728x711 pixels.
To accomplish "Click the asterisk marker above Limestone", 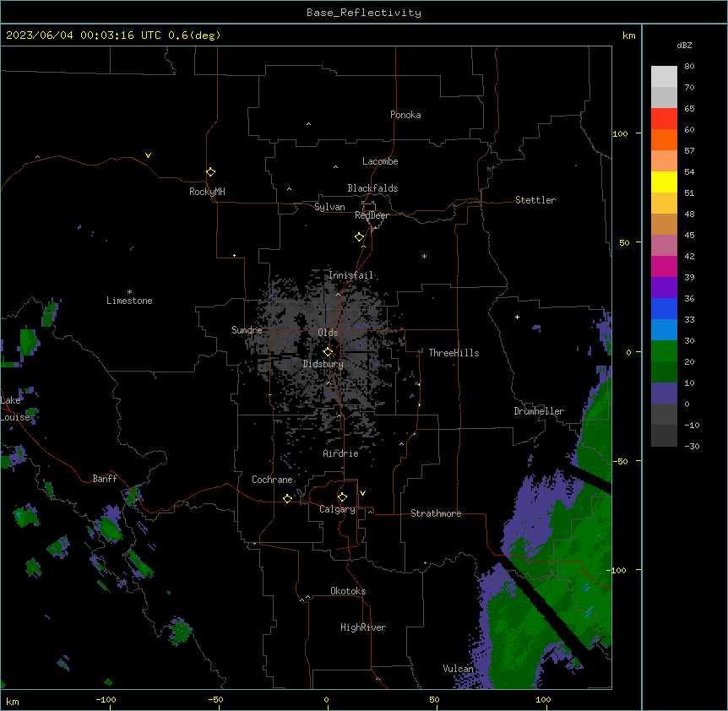I will coord(129,292).
